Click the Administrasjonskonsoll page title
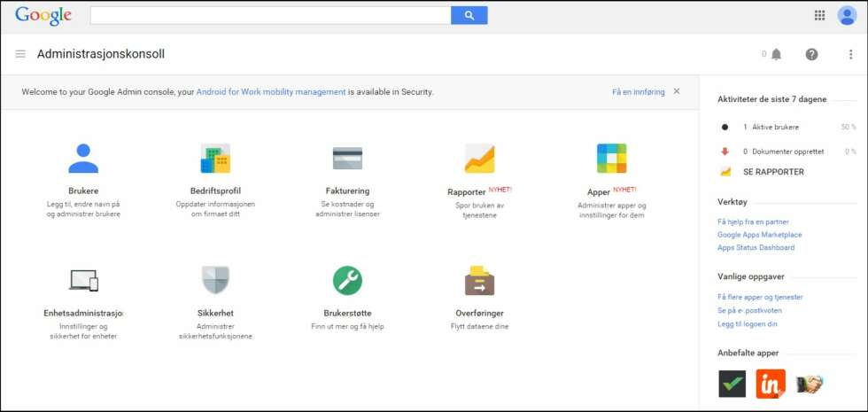The height and width of the screenshot is (412, 868). point(101,54)
